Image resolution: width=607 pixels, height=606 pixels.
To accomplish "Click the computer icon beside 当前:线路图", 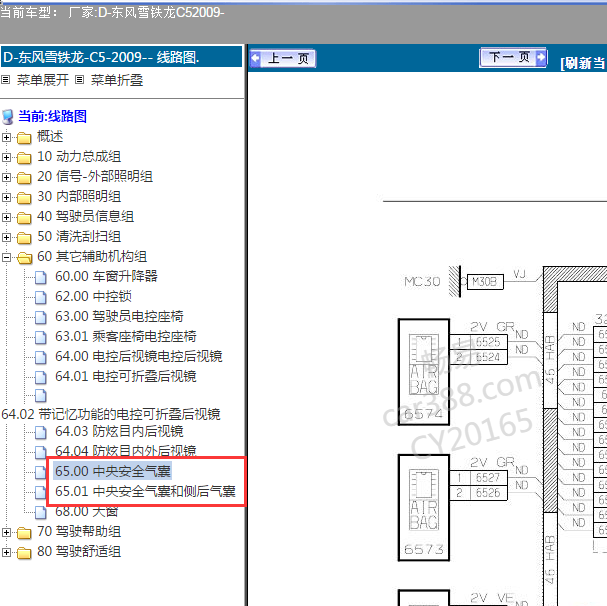I will 8,117.
